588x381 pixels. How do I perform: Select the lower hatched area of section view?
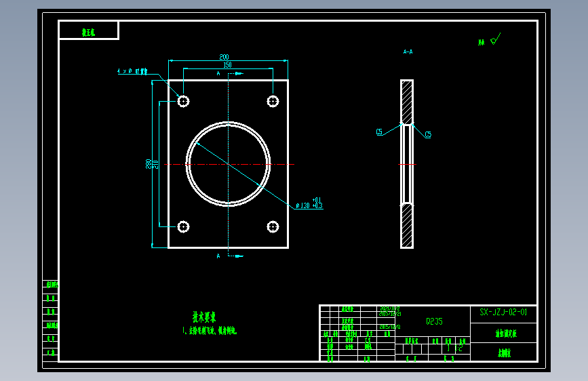[407, 225]
